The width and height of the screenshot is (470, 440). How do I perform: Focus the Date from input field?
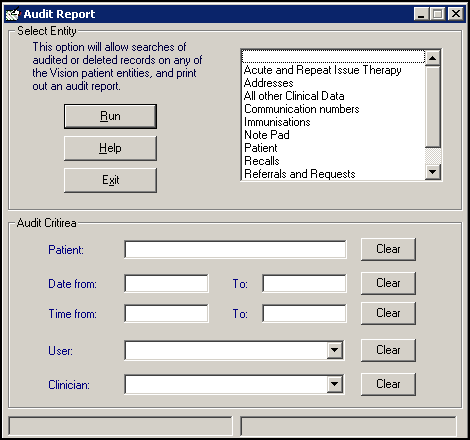click(x=166, y=283)
